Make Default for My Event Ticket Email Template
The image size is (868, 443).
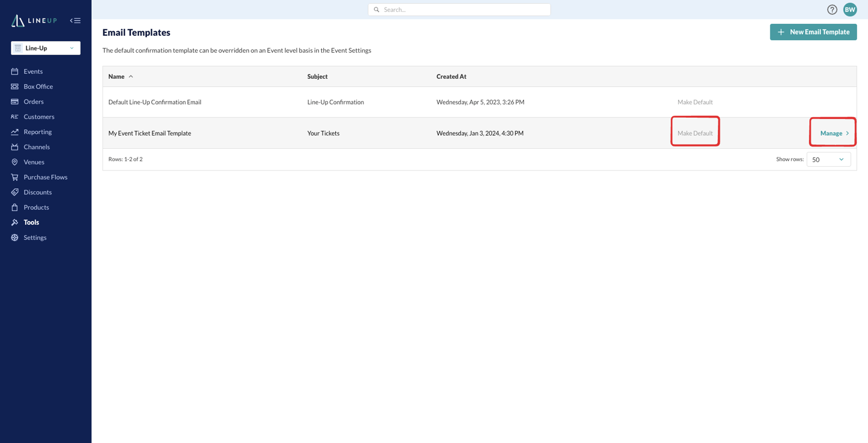click(x=695, y=133)
